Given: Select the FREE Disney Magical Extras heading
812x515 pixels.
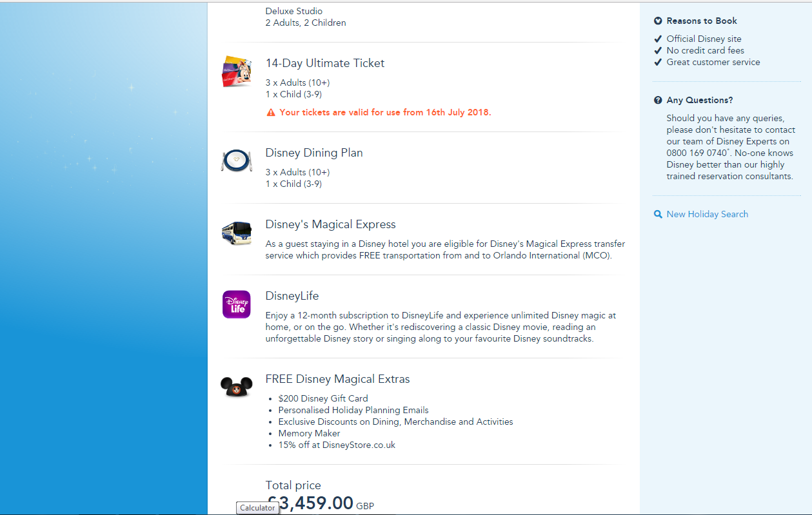Looking at the screenshot, I should coord(338,379).
